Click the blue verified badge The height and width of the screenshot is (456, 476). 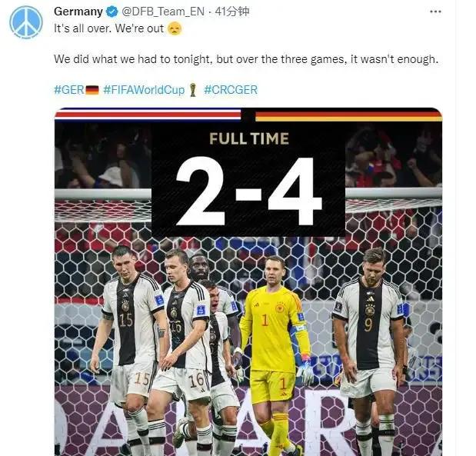click(x=112, y=12)
